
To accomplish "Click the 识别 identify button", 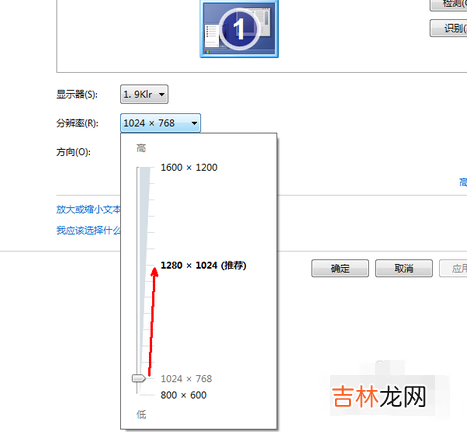I will click(449, 28).
